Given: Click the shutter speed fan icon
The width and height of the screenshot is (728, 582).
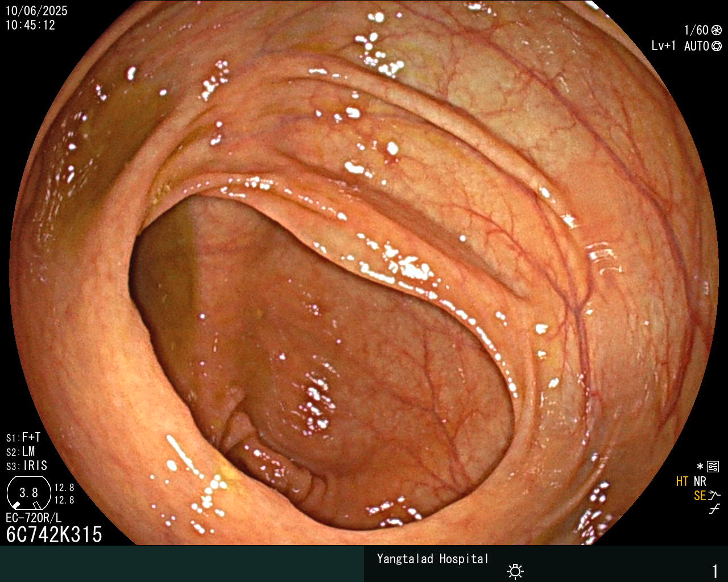Looking at the screenshot, I should [x=717, y=31].
